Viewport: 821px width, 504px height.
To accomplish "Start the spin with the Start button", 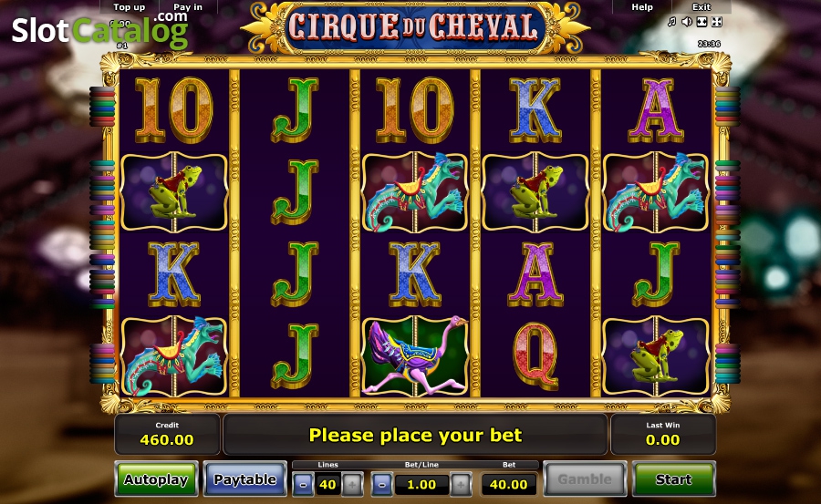I will [x=674, y=478].
